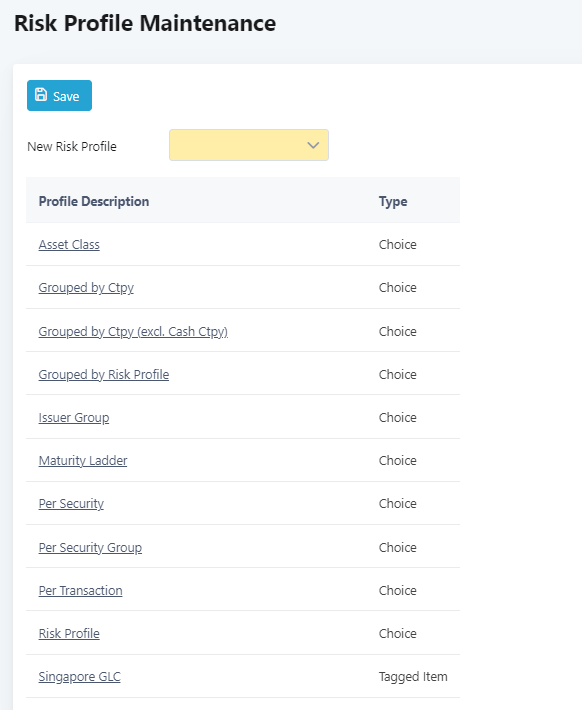Click the Type column header

click(x=393, y=201)
